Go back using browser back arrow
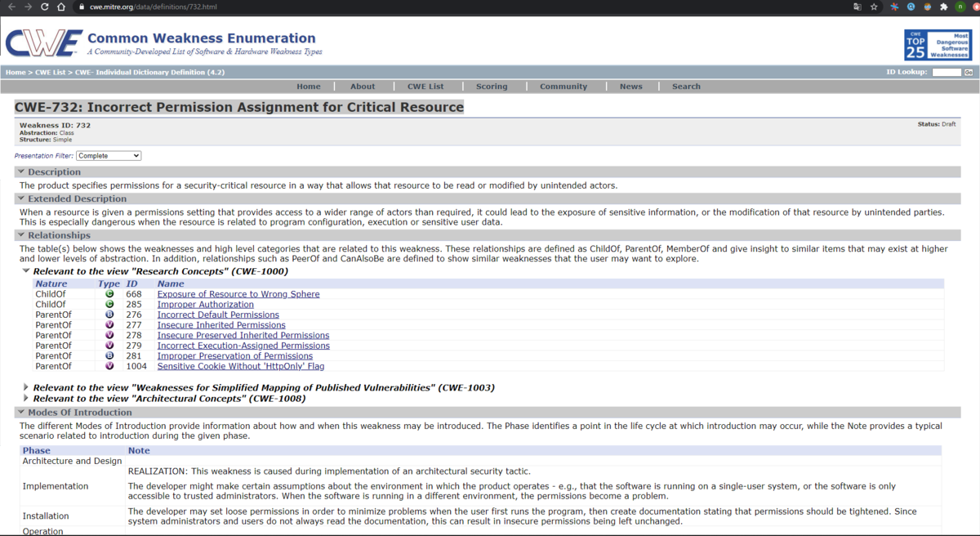The image size is (980, 536). coord(11,7)
